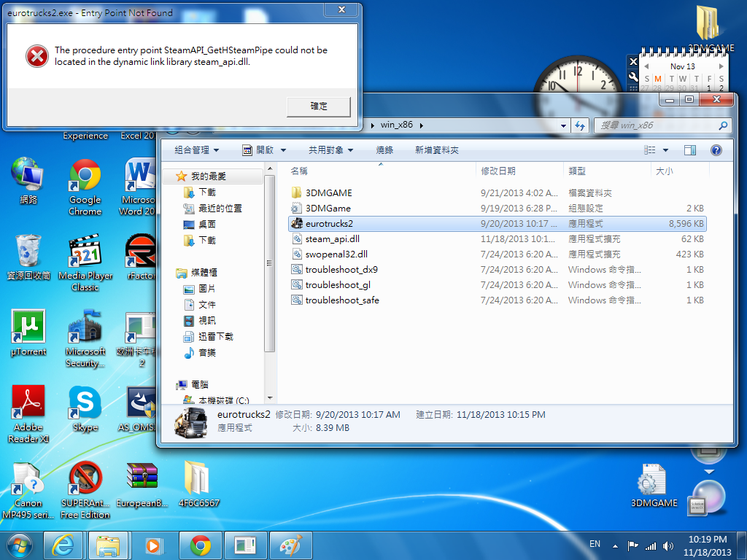Click 新增資料夾 to create a folder
The image size is (747, 560).
point(437,150)
